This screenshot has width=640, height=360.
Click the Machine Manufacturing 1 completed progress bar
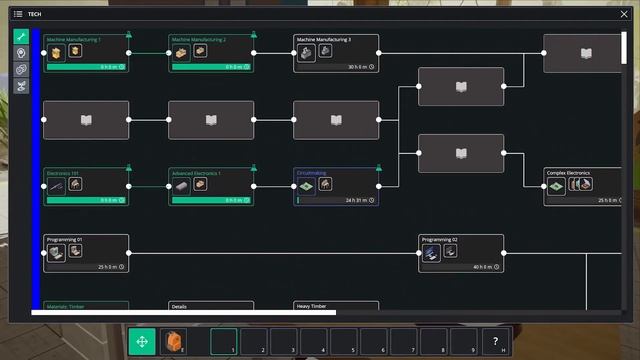pyautogui.click(x=86, y=67)
